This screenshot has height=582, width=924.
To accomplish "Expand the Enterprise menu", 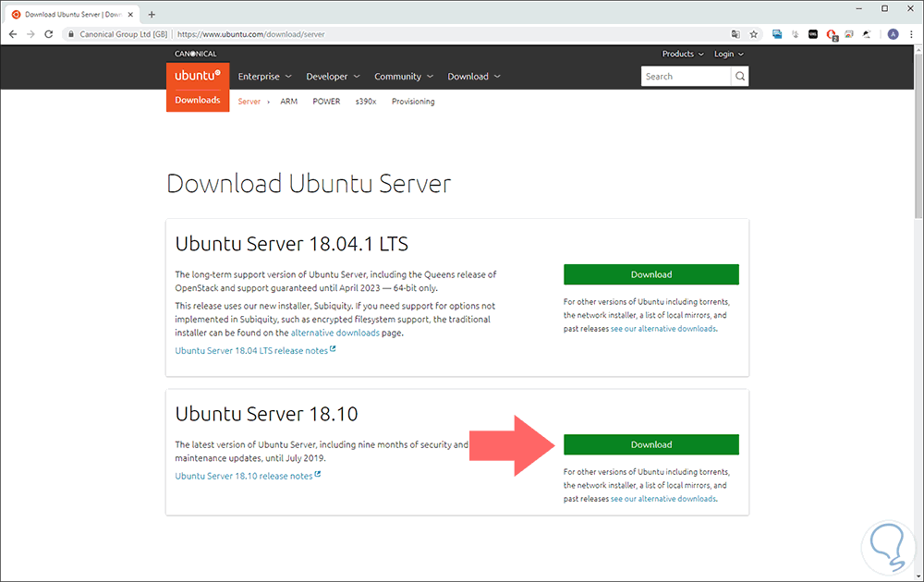I will pyautogui.click(x=264, y=77).
